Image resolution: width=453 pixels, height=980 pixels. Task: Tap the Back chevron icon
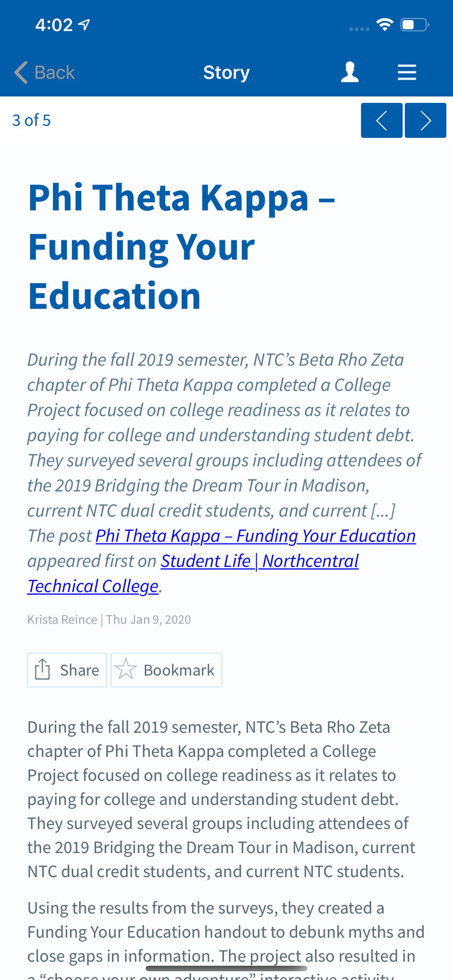(x=21, y=73)
